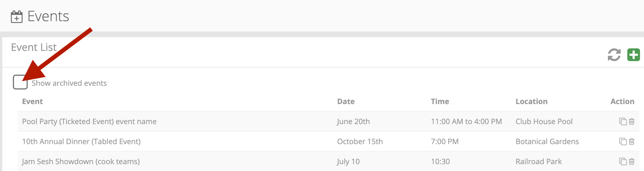644x171 pixels.
Task: Open the Pool Party (Ticketed Event) row
Action: pyautogui.click(x=89, y=122)
